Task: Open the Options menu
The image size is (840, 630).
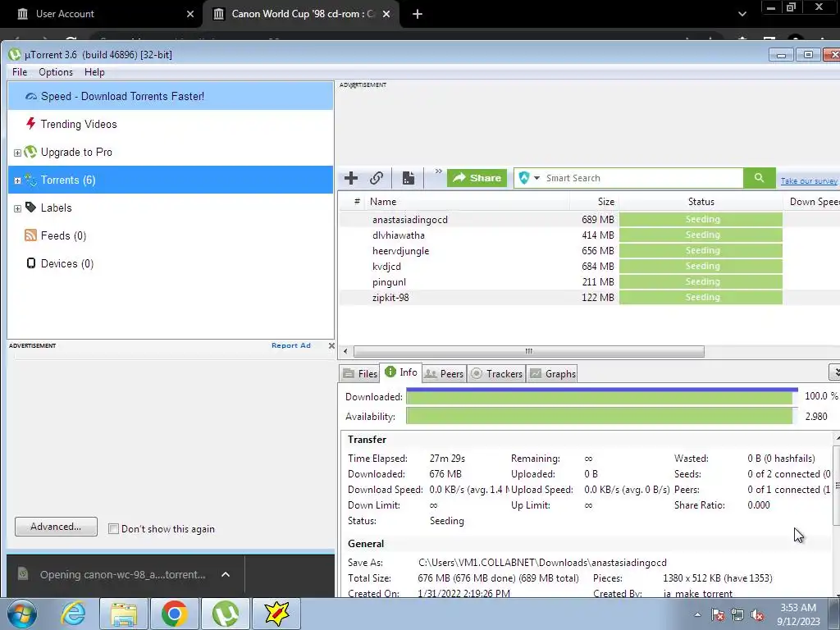Action: tap(56, 72)
